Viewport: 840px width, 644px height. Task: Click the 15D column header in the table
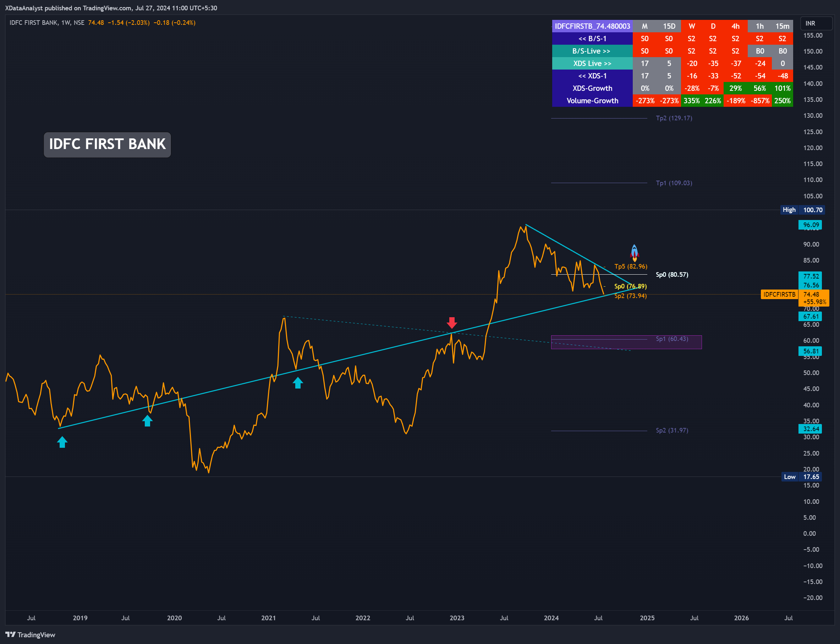(x=669, y=26)
